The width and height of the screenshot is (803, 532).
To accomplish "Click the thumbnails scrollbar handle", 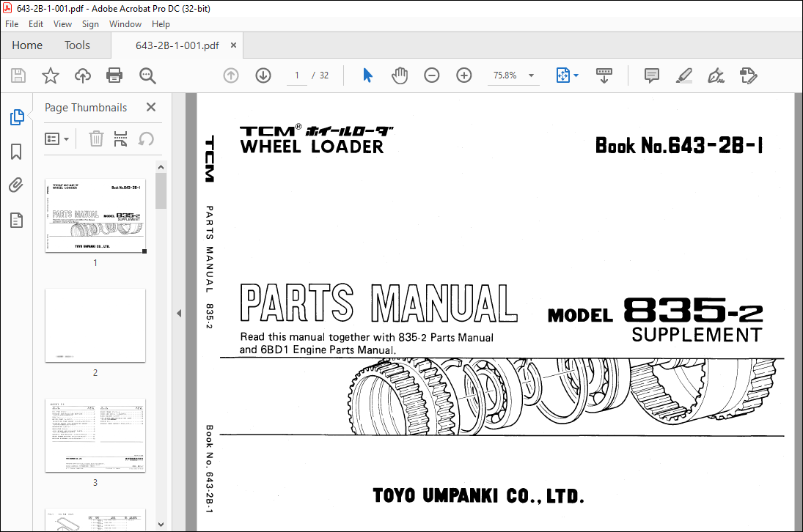I will point(161,191).
